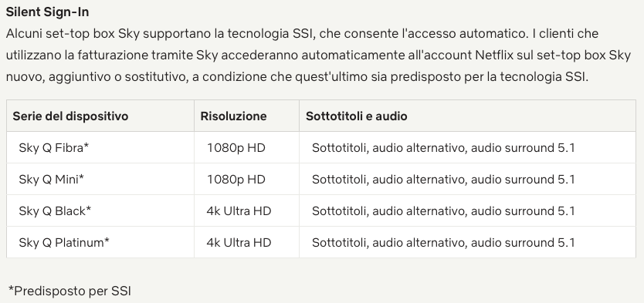Click the Silent Sign-In heading
The image size is (644, 303).
click(x=47, y=12)
